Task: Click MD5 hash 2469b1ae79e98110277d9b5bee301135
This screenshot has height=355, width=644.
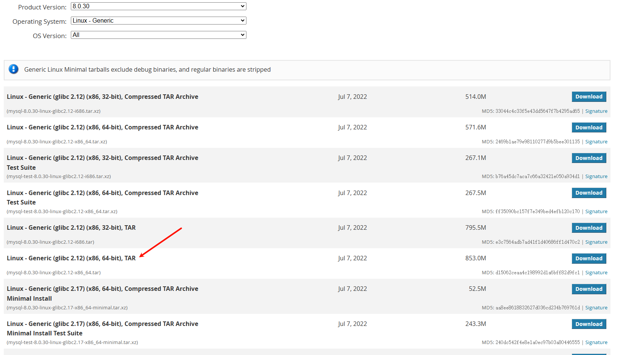Action: [537, 142]
